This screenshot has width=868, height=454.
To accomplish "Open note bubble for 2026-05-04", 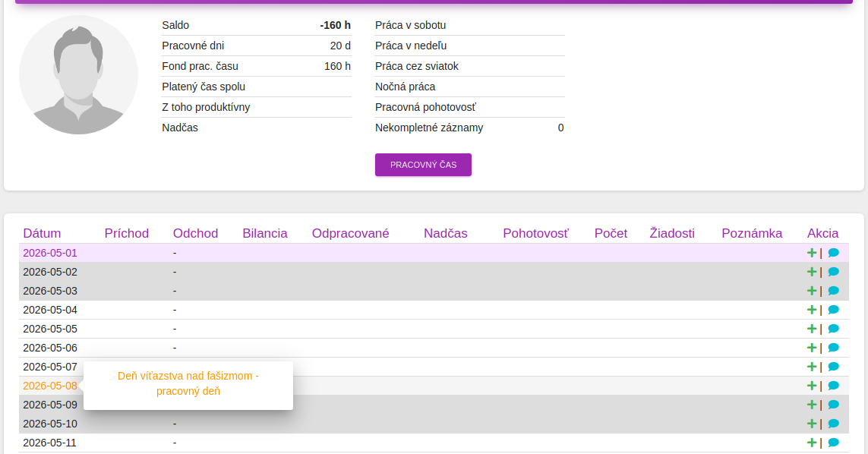I will [833, 310].
